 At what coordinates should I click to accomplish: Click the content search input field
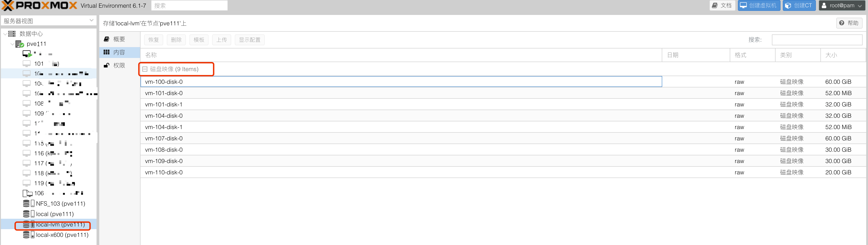click(x=817, y=40)
